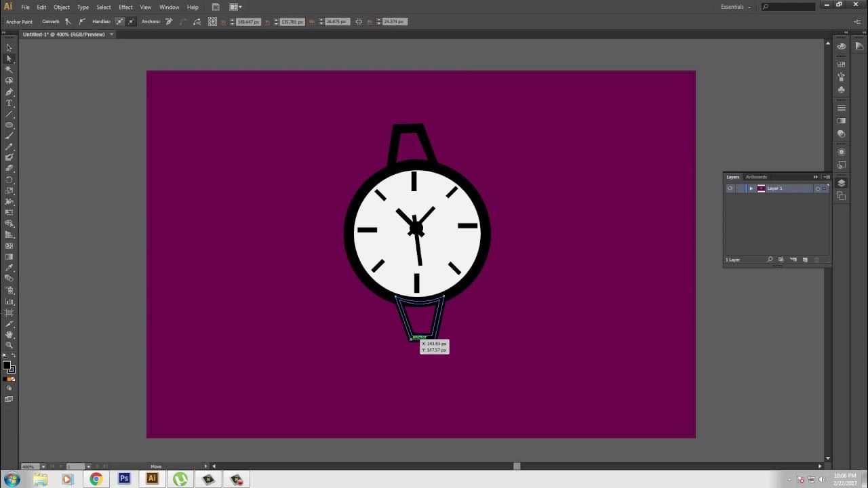Click Layer 1 target circle

tap(818, 188)
